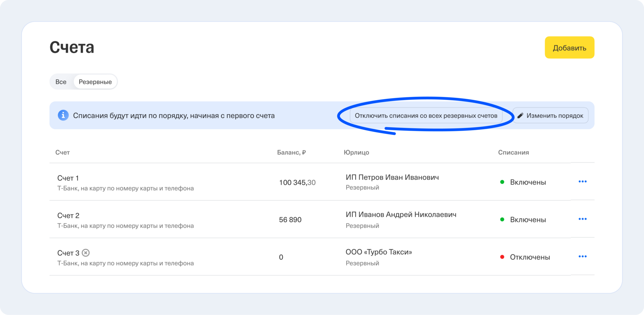Screen dimensions: 644x315
Task: Click the crossed circle icon beside Счет 3
Action: tap(86, 253)
